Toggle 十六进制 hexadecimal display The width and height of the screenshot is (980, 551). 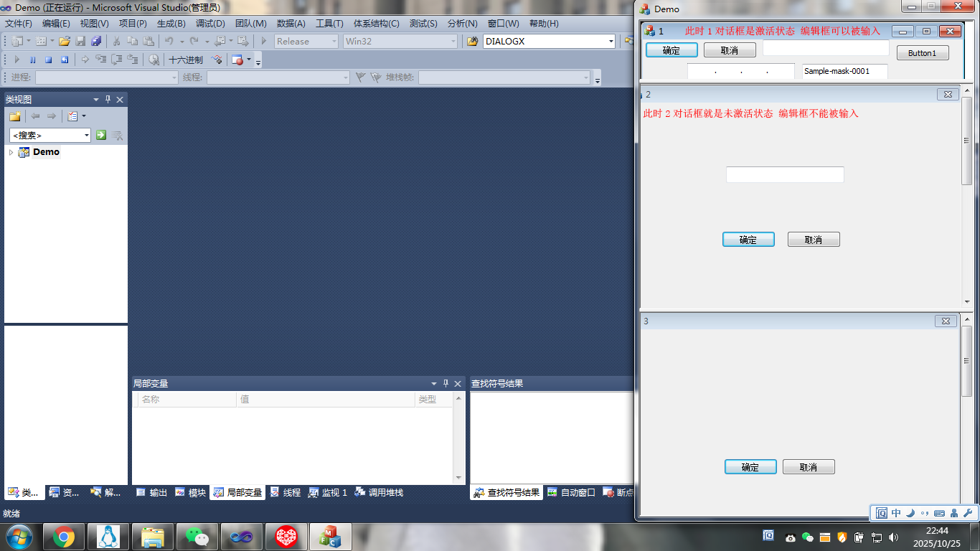[186, 60]
